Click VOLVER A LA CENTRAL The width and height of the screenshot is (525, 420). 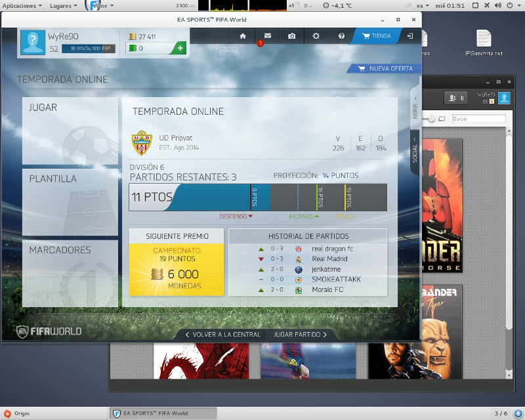tap(222, 335)
